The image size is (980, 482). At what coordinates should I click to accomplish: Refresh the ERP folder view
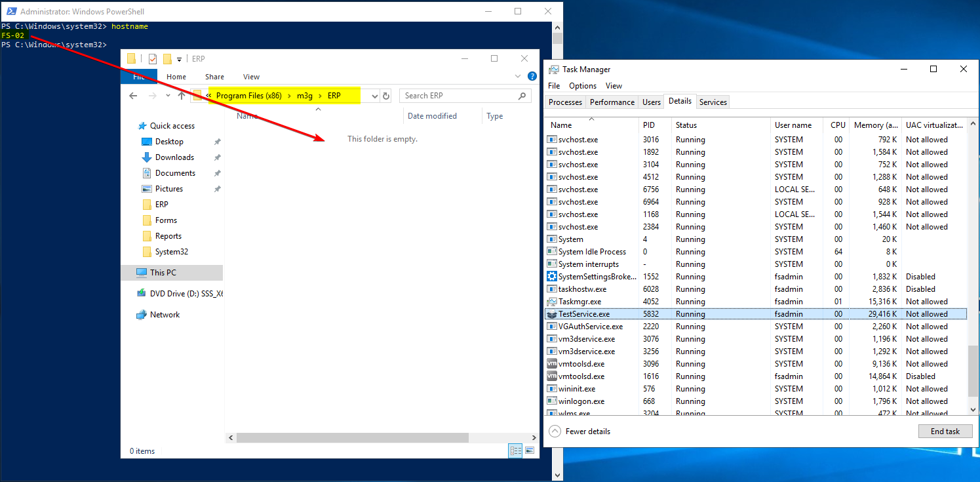click(386, 96)
